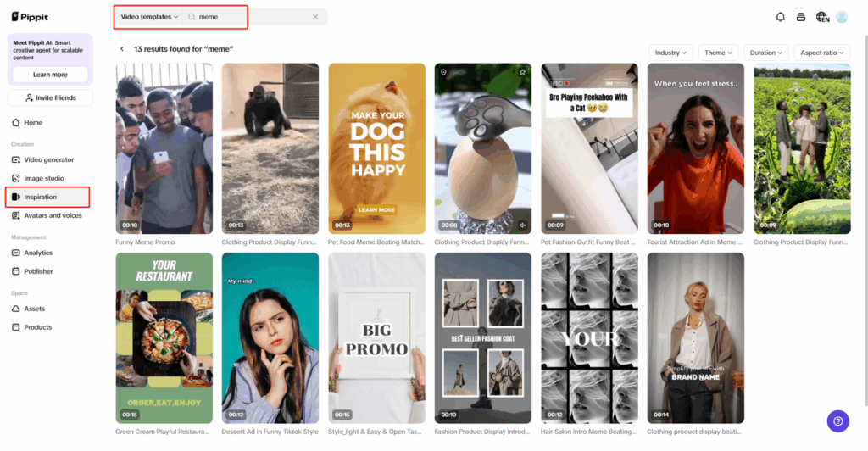Click Clothing product display beating title

pos(694,432)
